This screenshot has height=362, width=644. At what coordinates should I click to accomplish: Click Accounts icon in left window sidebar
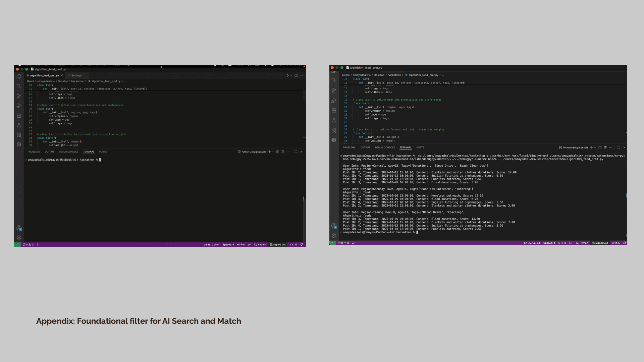pos(19,228)
